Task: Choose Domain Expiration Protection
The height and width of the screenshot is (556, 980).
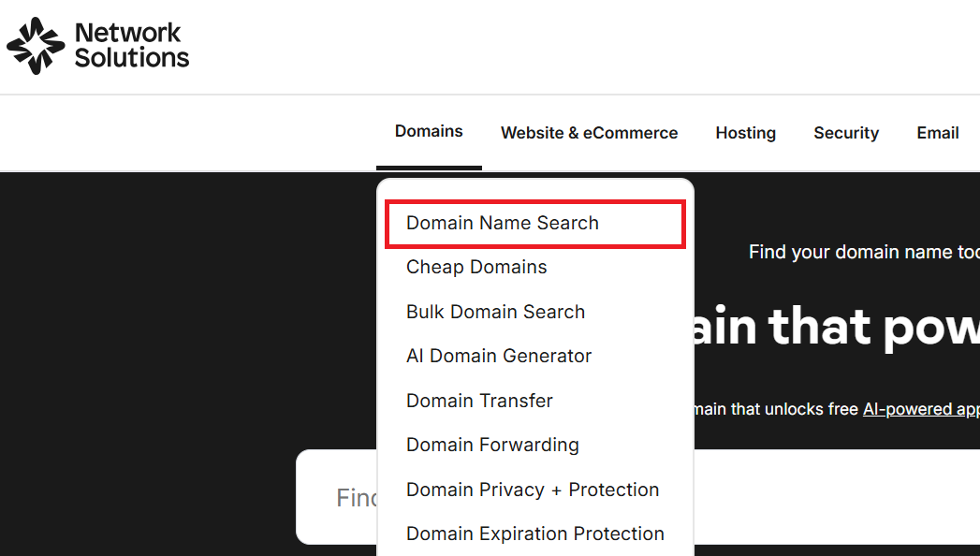Action: coord(535,534)
